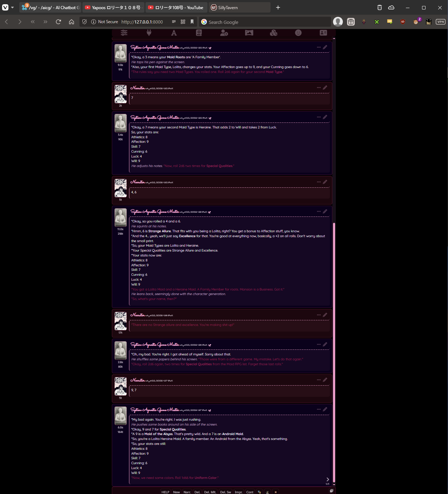Open Character Management card icon
Viewport: 448px width, 494px height.
point(323,33)
